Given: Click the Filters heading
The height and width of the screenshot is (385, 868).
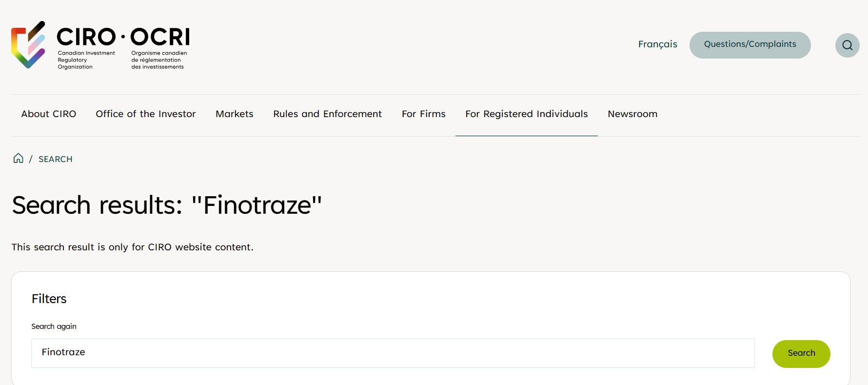Looking at the screenshot, I should (x=49, y=299).
